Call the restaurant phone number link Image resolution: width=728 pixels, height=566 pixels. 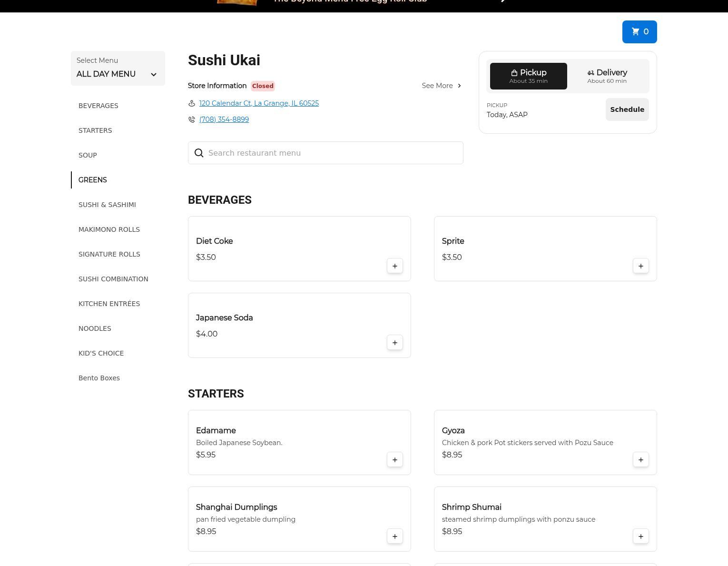(x=224, y=119)
